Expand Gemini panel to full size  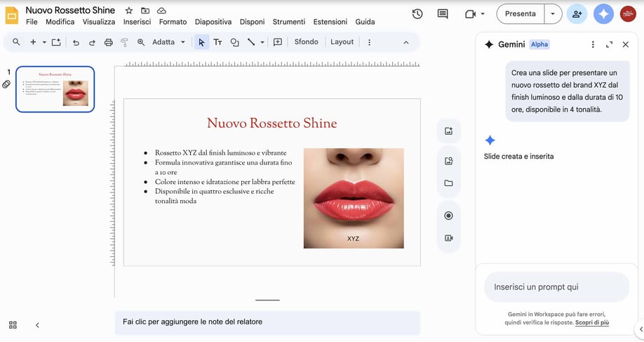[x=609, y=44]
